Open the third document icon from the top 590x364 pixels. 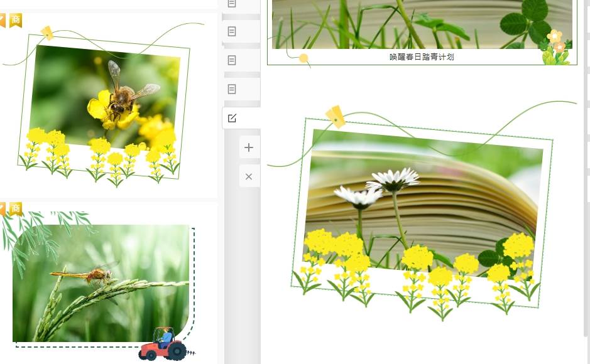[x=232, y=60]
